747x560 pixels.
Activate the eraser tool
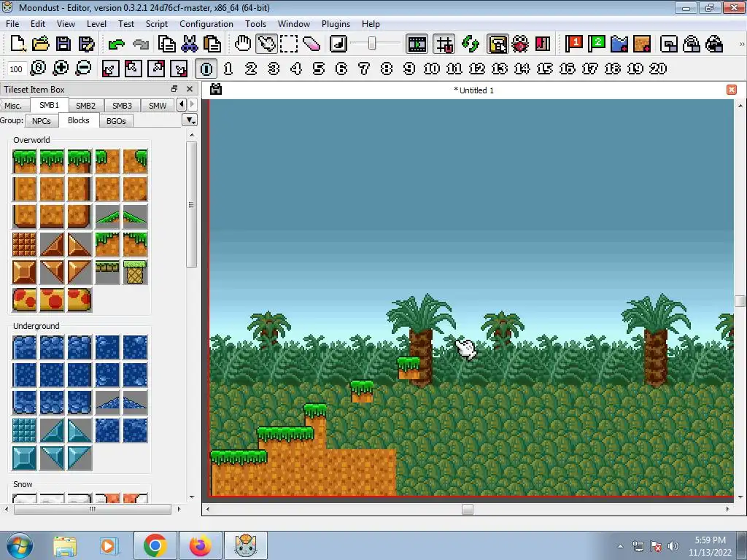[311, 44]
